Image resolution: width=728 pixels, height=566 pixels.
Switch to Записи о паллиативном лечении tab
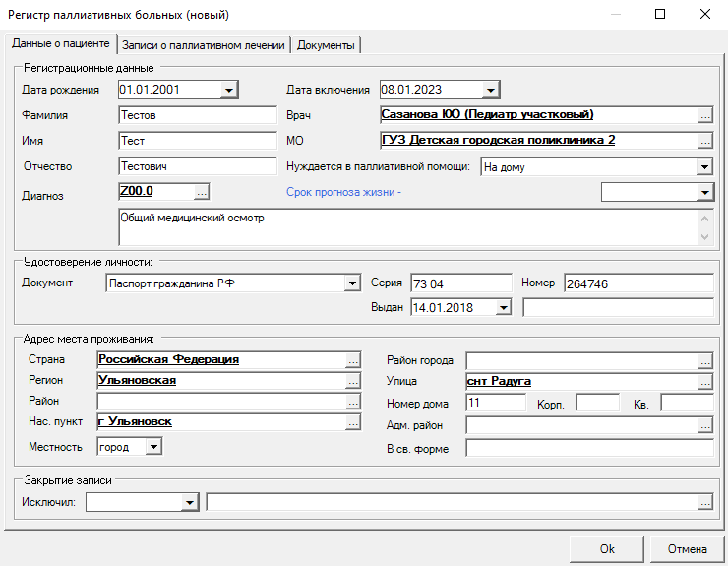pyautogui.click(x=204, y=45)
